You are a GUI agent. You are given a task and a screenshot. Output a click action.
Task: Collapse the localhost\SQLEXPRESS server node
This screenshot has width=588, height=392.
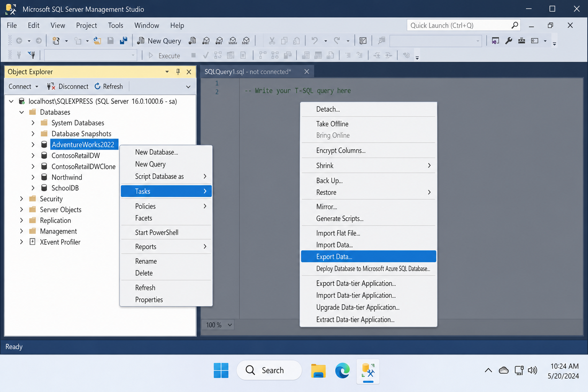tap(11, 101)
